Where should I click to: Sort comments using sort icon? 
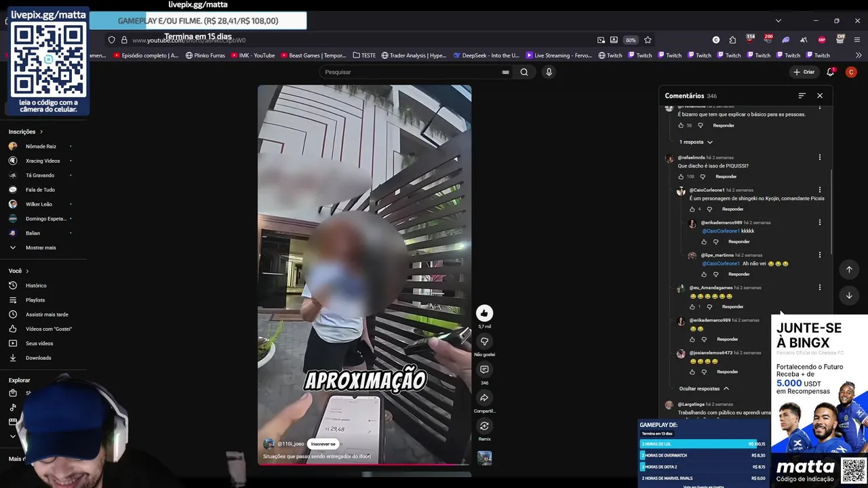tap(802, 96)
